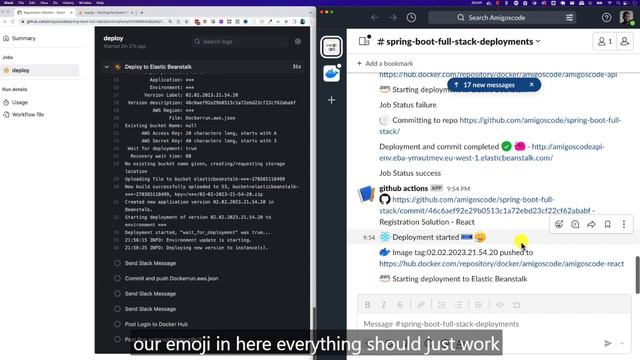The width and height of the screenshot is (640, 360).
Task: Open the GitHub commit 46c6aef link
Action: click(x=485, y=205)
